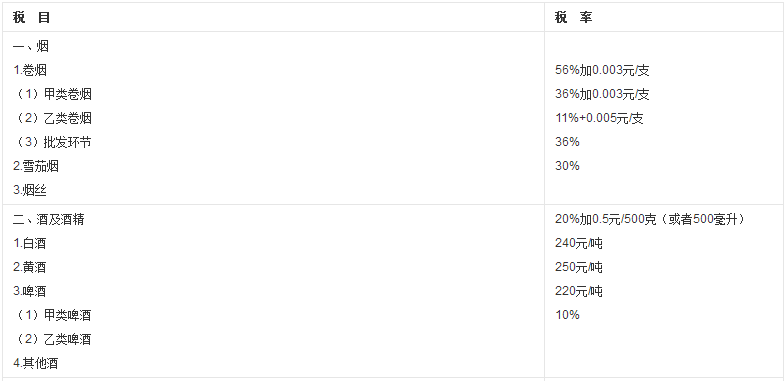Click the 4.其他酒 entry
This screenshot has height=381, width=784.
tap(36, 363)
